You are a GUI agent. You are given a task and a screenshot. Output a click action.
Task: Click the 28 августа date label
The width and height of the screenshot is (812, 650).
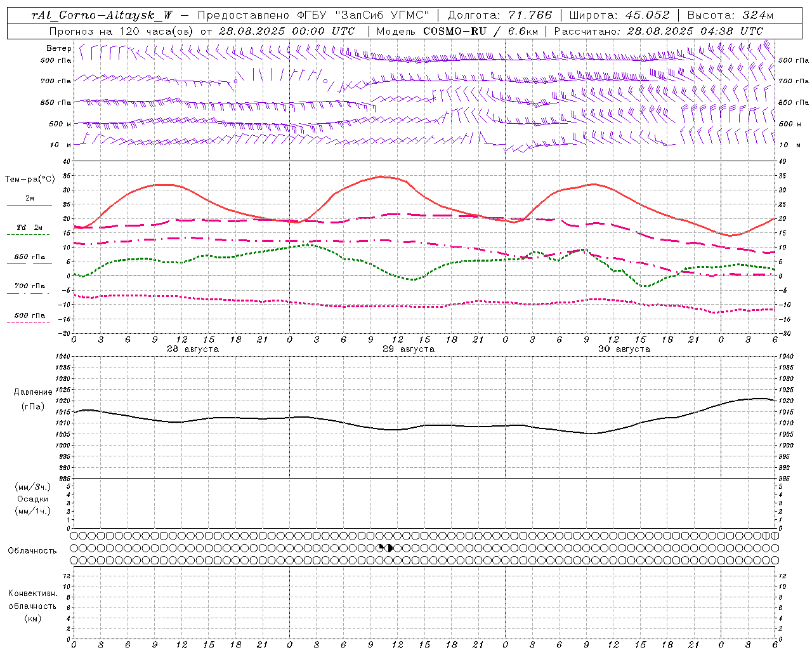[x=193, y=349]
